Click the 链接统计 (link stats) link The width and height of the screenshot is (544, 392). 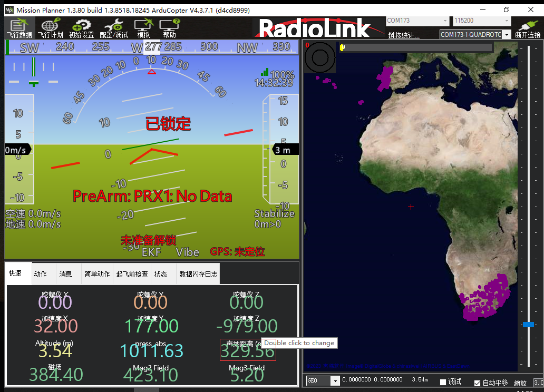pyautogui.click(x=404, y=35)
